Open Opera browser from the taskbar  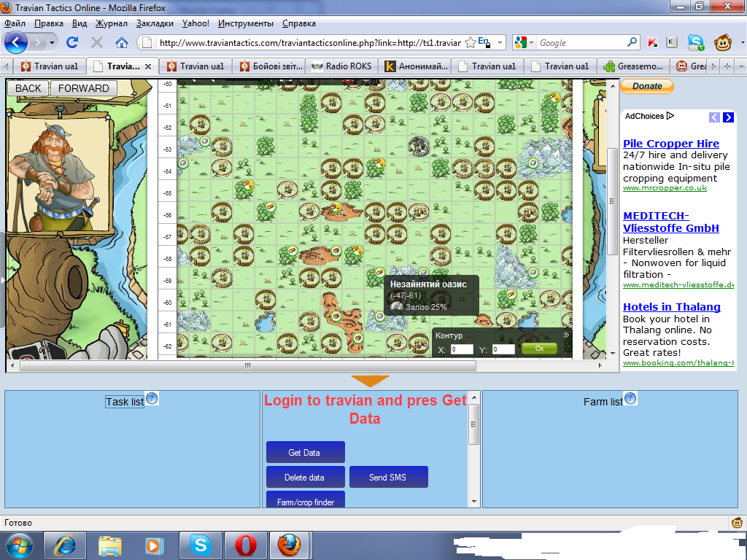coord(246,545)
